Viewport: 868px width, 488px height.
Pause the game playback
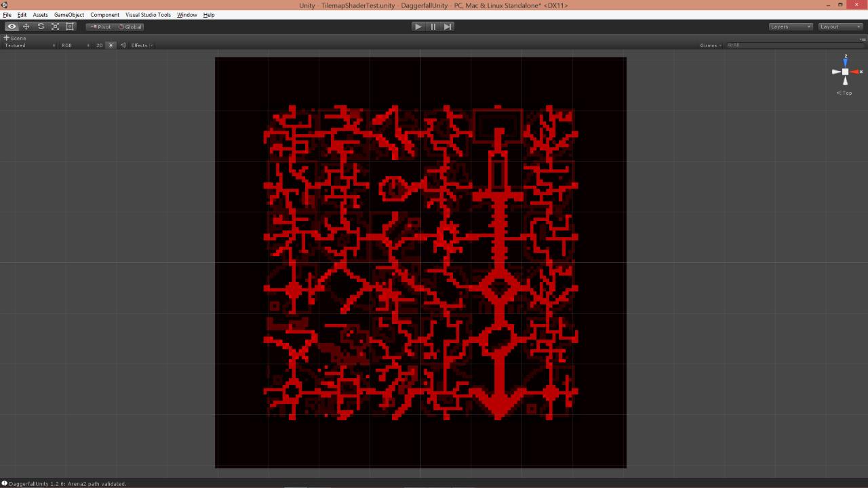point(433,26)
